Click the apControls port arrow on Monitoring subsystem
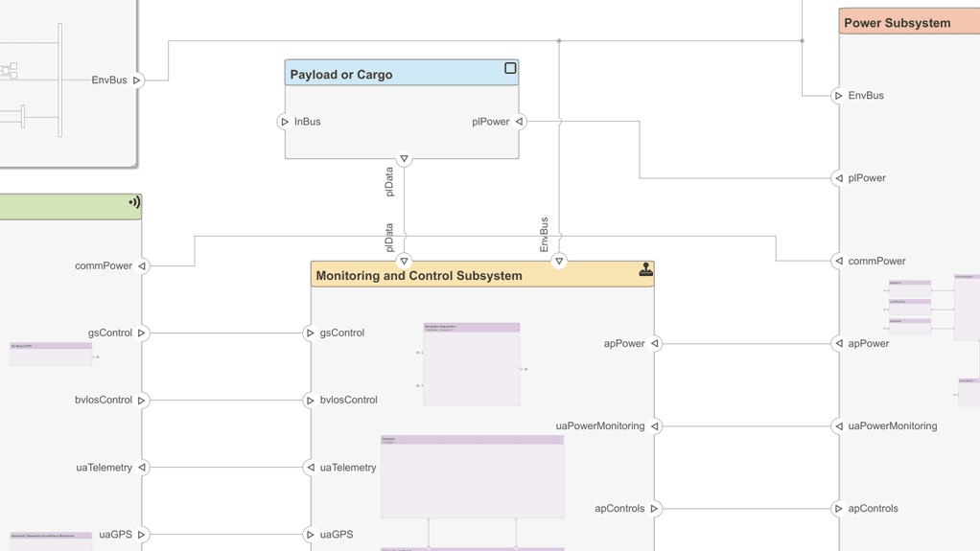The height and width of the screenshot is (551, 980). pyautogui.click(x=655, y=509)
